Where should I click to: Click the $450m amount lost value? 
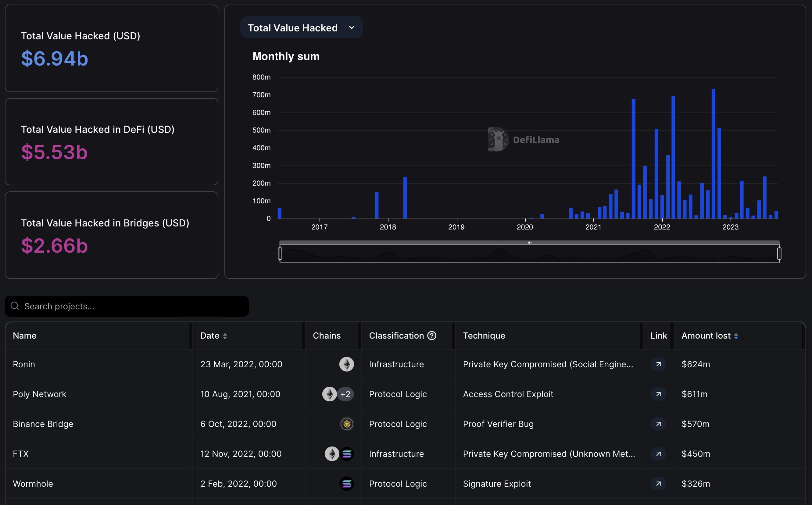coord(696,454)
